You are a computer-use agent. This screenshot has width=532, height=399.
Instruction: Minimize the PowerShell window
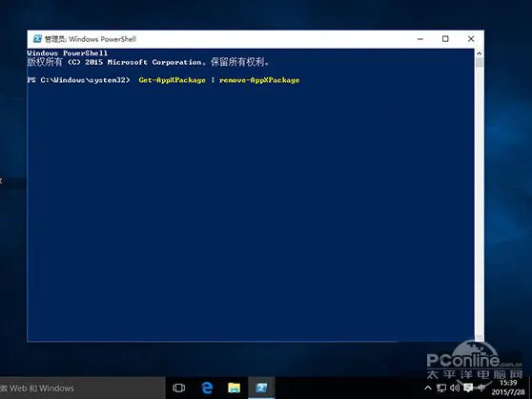[420, 39]
